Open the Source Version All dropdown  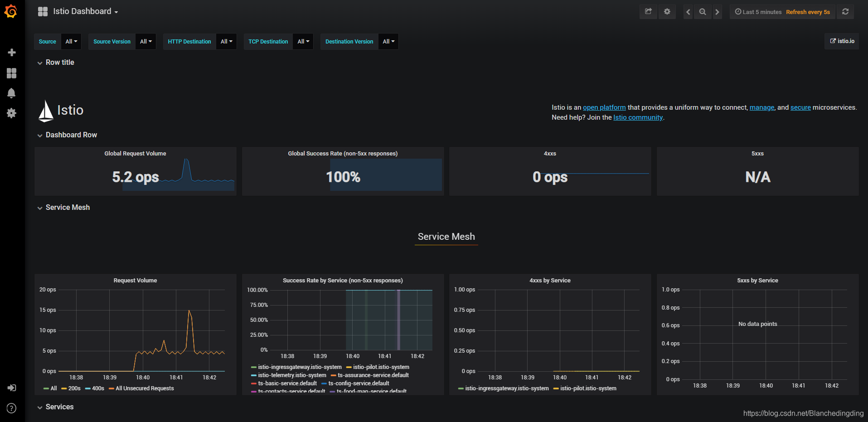pos(145,41)
